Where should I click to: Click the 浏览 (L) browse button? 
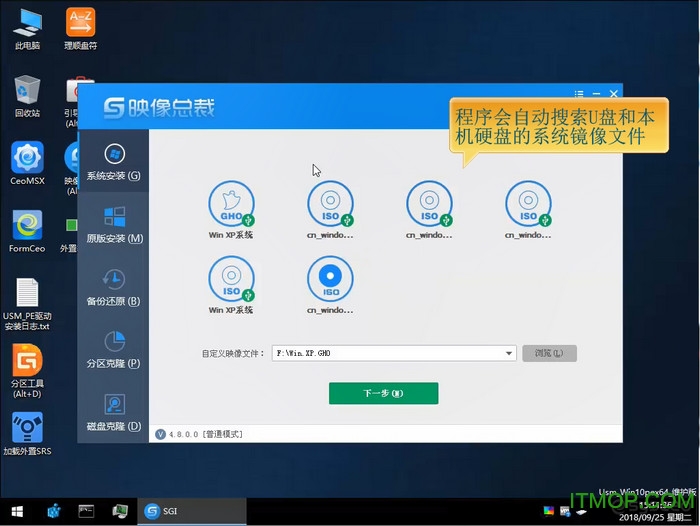[x=549, y=353]
